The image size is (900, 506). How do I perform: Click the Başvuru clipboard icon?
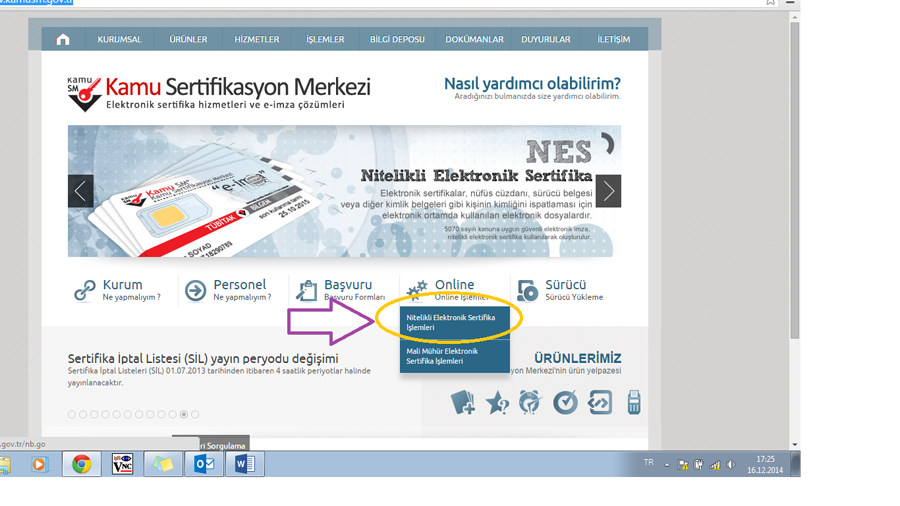click(x=307, y=290)
